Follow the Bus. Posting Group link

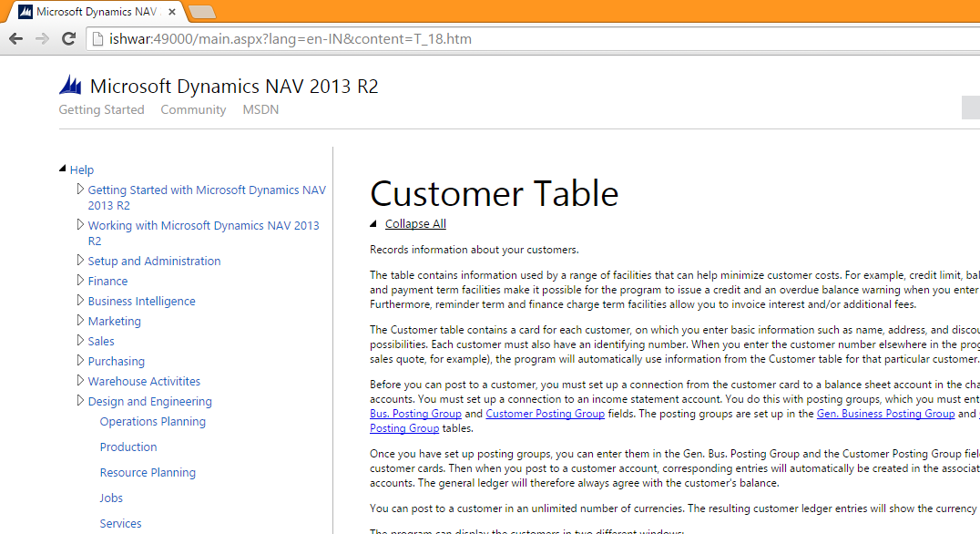click(x=415, y=414)
